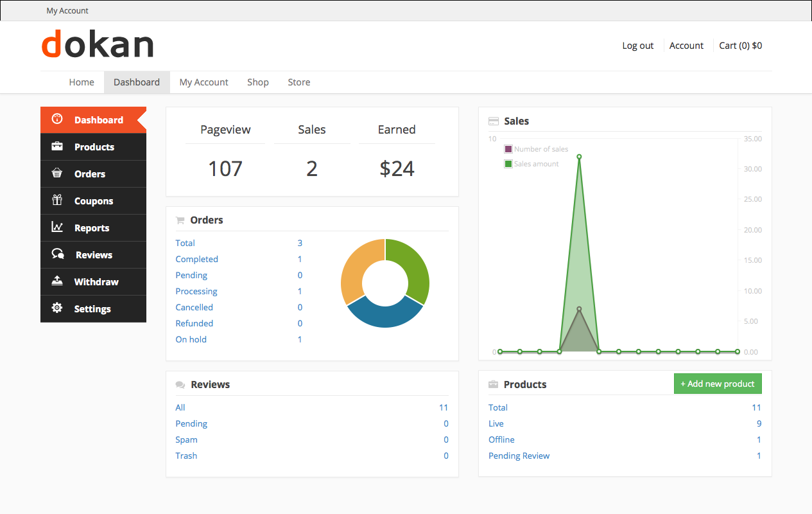Viewport: 812px width, 514px height.
Task: Open Spam reviews link
Action: 187,439
